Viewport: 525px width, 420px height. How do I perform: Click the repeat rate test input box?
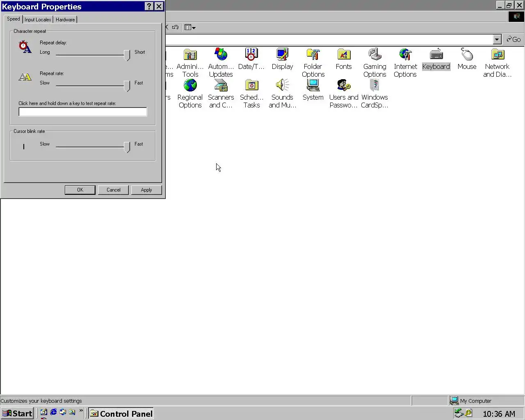tap(82, 112)
